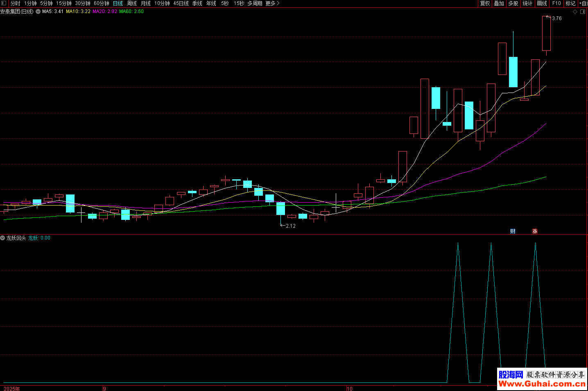The height and width of the screenshot is (391, 588).
Task: Click the 3.76 high price label
Action: pyautogui.click(x=556, y=18)
